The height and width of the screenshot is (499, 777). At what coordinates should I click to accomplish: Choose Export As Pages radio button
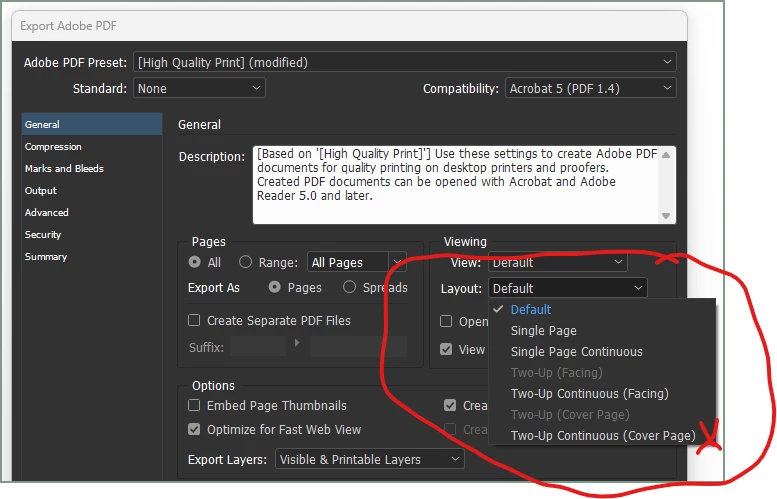coord(275,287)
